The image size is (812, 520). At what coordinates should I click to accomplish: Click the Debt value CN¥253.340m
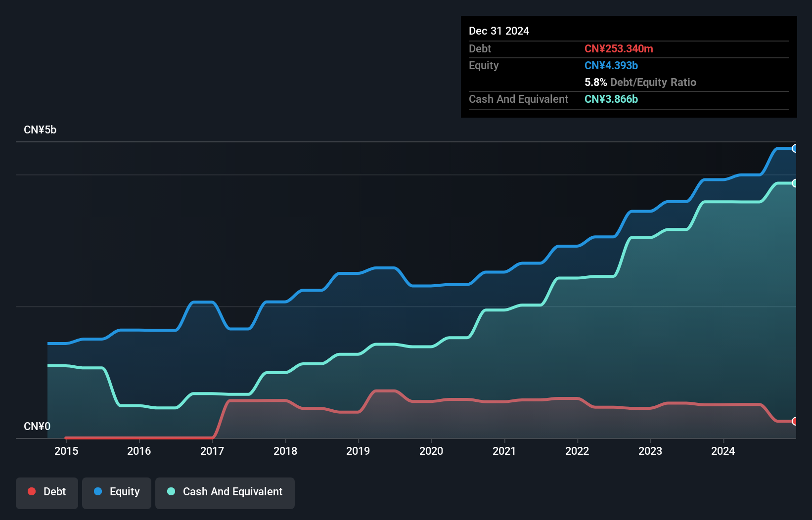click(619, 49)
